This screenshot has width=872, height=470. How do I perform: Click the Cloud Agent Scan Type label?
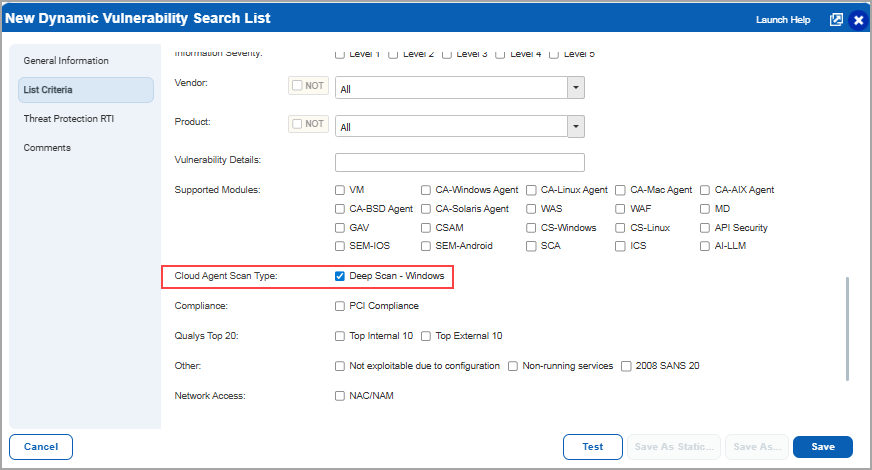(226, 276)
